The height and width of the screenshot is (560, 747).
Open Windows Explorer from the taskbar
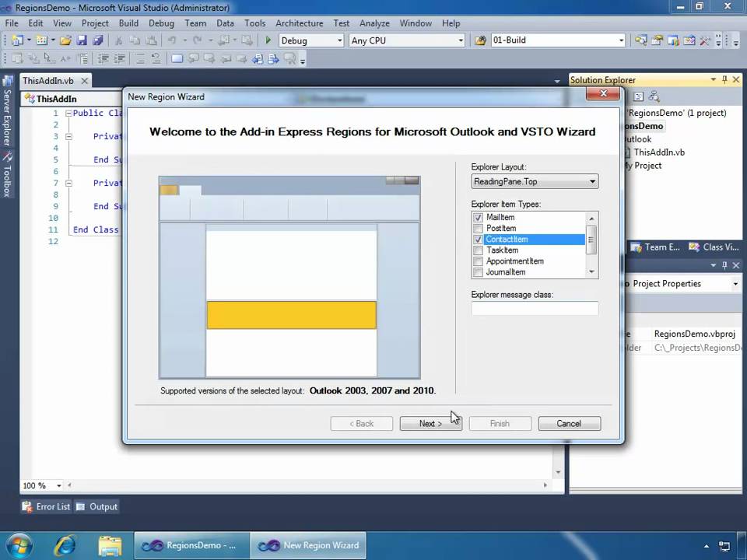tap(110, 546)
